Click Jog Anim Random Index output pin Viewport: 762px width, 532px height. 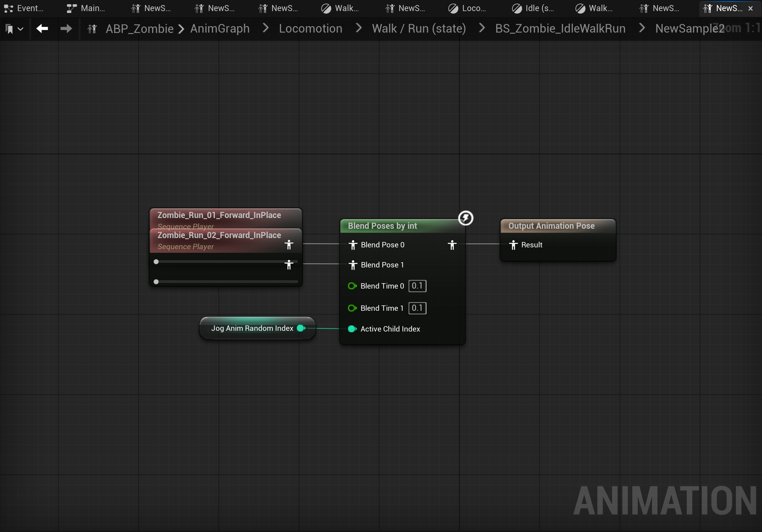[301, 328]
